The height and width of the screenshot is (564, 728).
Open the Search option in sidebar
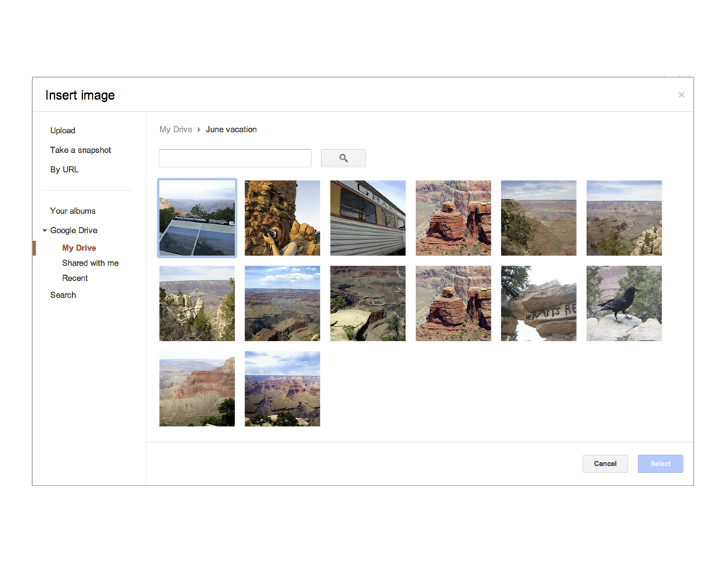63,295
